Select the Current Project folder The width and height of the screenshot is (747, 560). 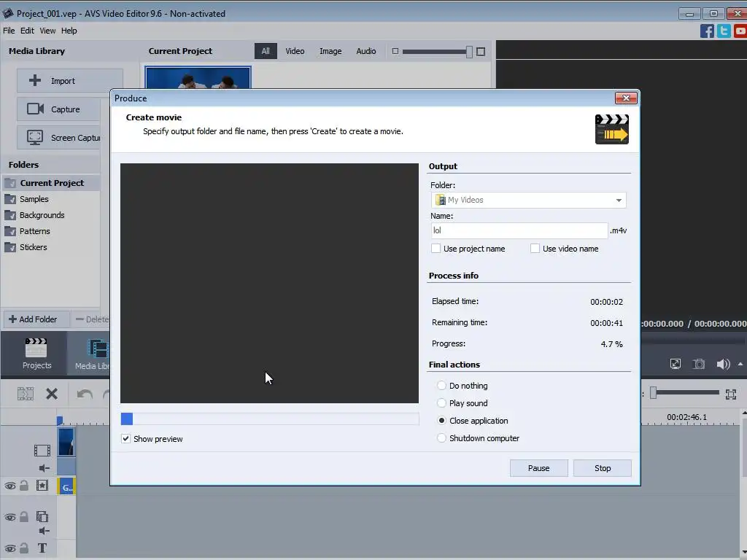(51, 183)
